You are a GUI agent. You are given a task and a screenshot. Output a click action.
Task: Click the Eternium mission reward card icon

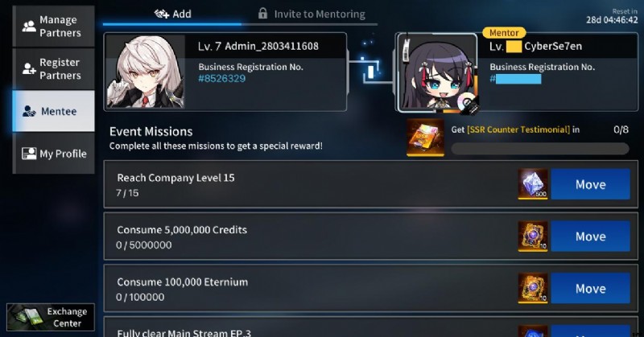(533, 288)
